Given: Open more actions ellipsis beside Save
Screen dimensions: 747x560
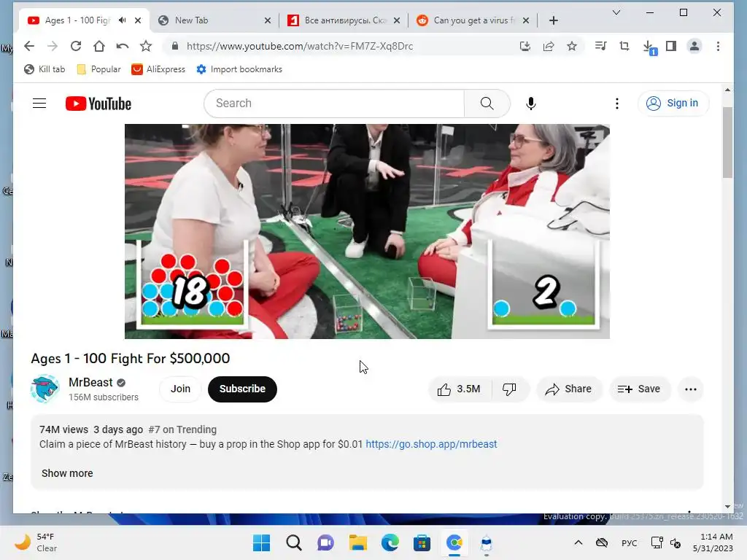Looking at the screenshot, I should (690, 389).
